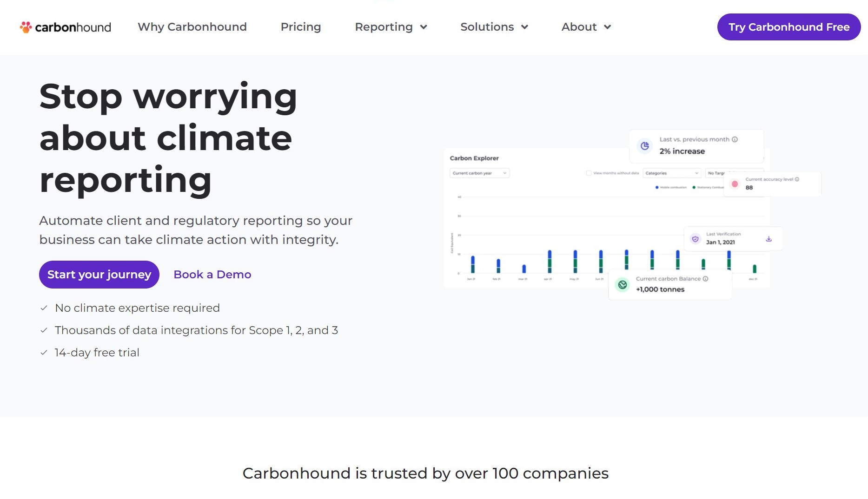Click the checkmark beside 14-day free trial
Screen dimensions: 868x499
point(44,353)
